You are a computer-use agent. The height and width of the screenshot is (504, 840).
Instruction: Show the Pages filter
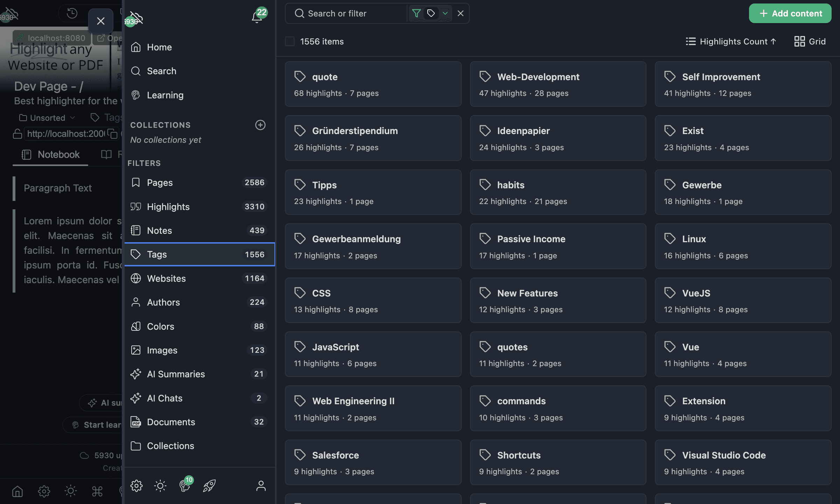pos(199,182)
